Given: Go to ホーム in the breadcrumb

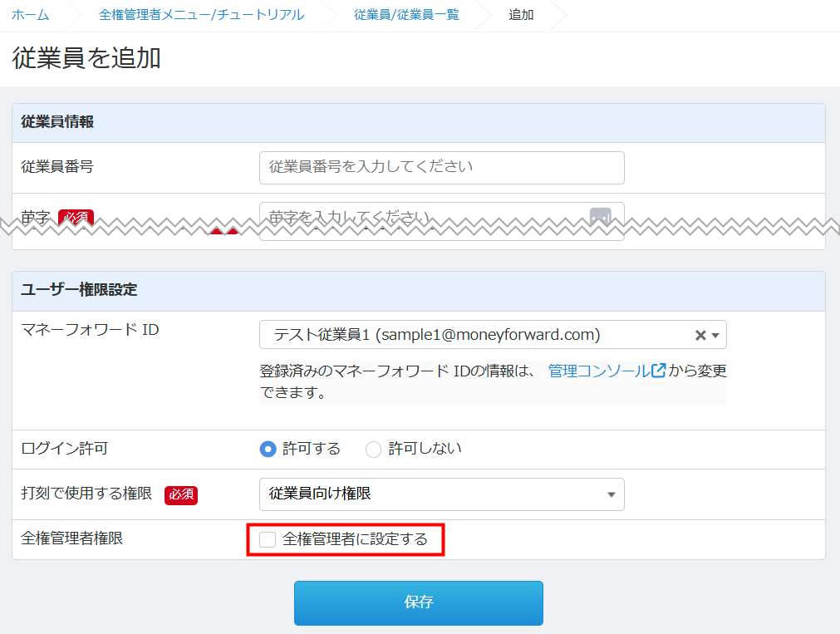Looking at the screenshot, I should pyautogui.click(x=30, y=15).
